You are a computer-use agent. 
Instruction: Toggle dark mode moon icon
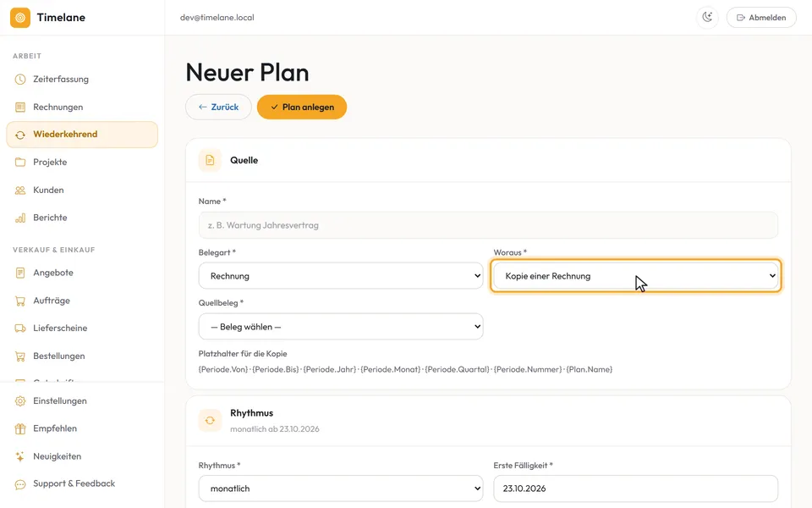(x=707, y=17)
